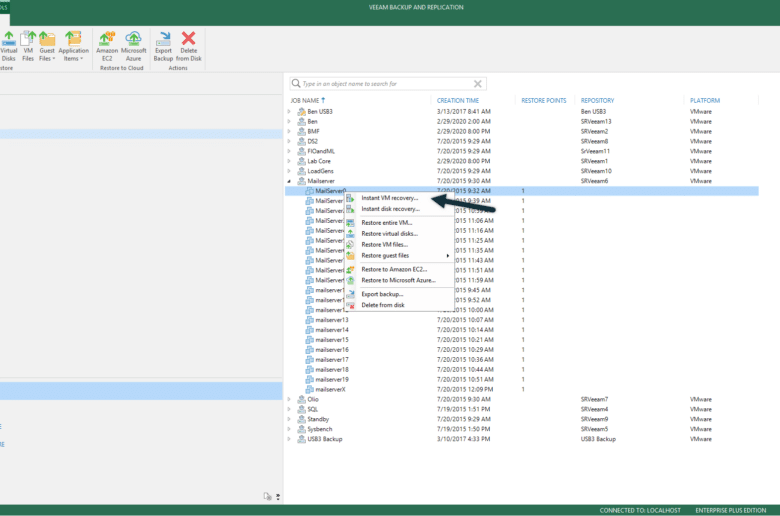Sort by Repository column header

pos(597,101)
